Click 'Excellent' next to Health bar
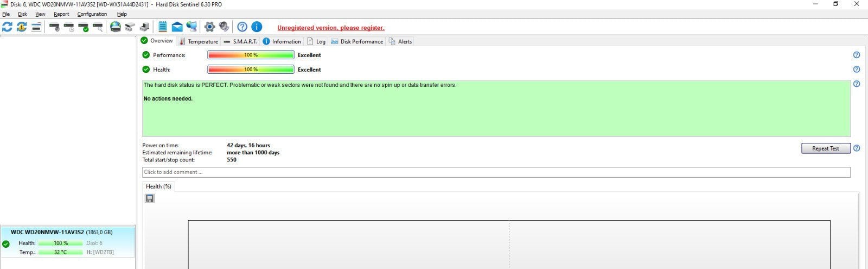Image resolution: width=868 pixels, height=269 pixels. click(x=309, y=70)
